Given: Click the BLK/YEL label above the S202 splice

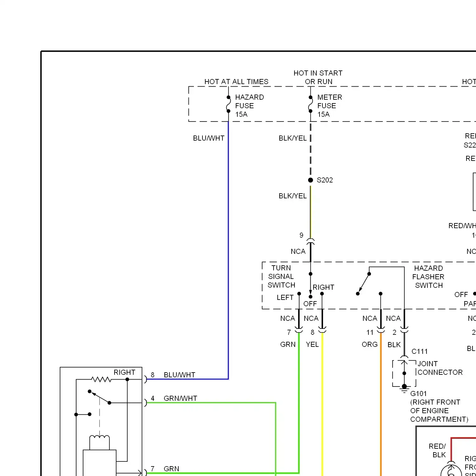Looking at the screenshot, I should coord(293,138).
